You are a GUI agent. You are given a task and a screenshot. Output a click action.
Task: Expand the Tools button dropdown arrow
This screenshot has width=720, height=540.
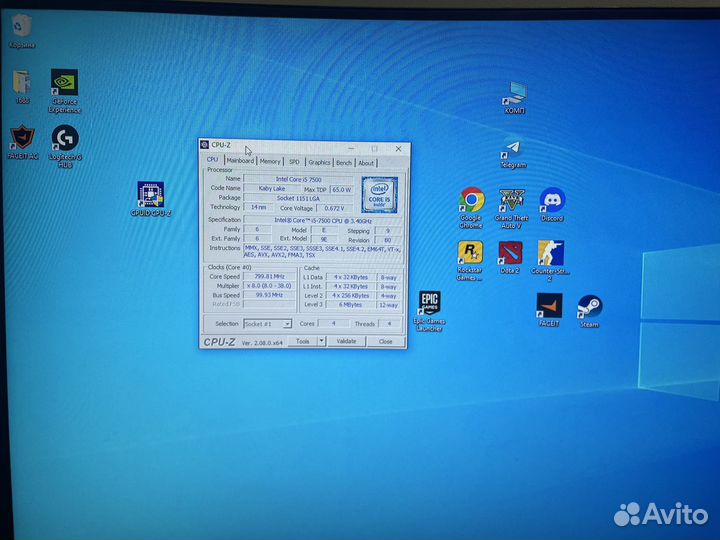tap(322, 341)
